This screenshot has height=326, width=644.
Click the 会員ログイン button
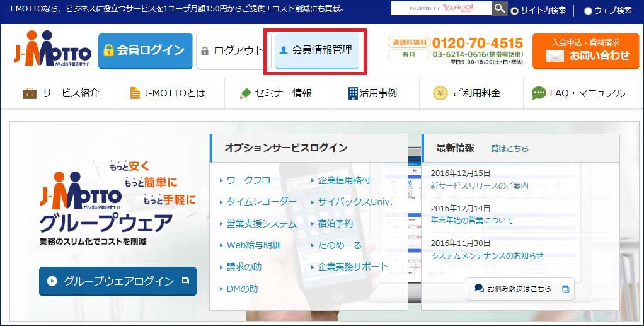tap(146, 50)
